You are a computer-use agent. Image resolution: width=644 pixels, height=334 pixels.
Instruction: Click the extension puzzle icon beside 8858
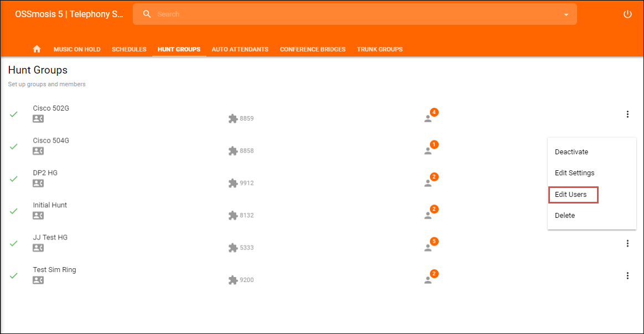click(x=233, y=150)
